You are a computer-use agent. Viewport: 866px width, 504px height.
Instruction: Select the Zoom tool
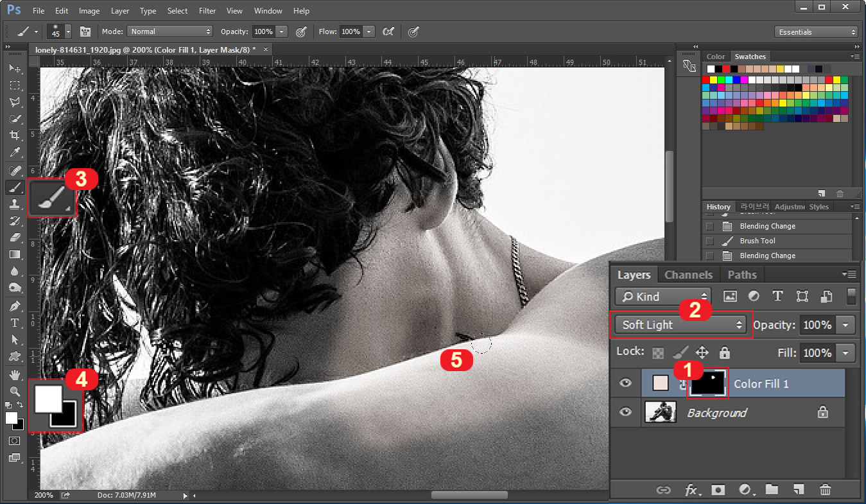point(14,391)
